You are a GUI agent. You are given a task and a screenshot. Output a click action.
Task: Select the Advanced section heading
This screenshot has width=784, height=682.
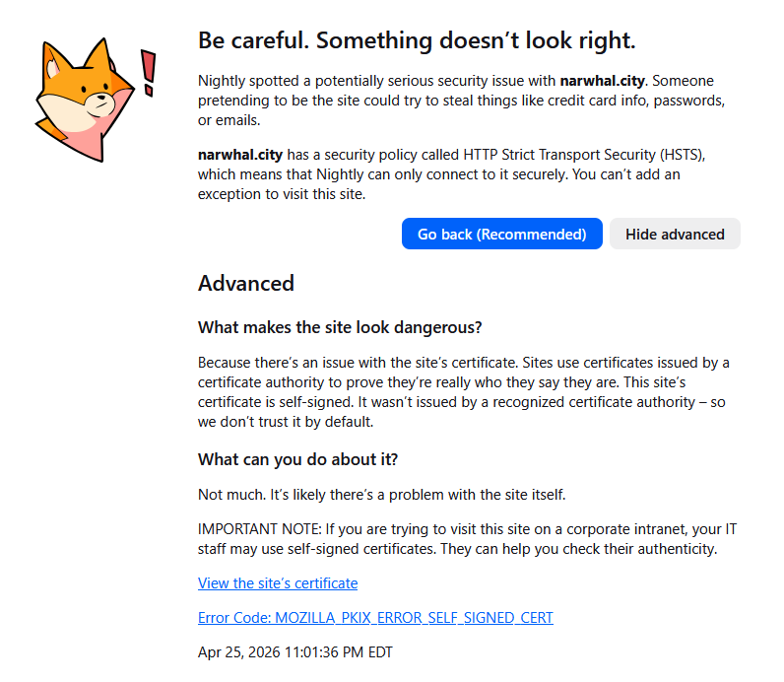[246, 283]
